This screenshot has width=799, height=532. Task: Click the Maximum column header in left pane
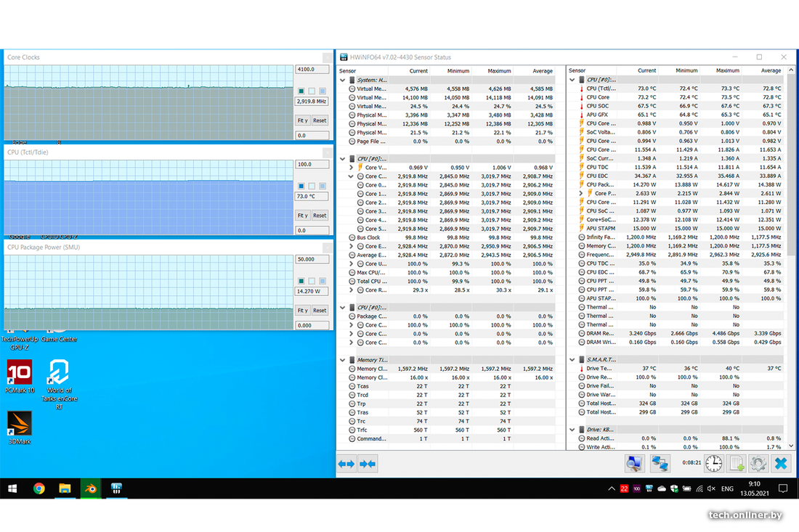[x=499, y=70]
